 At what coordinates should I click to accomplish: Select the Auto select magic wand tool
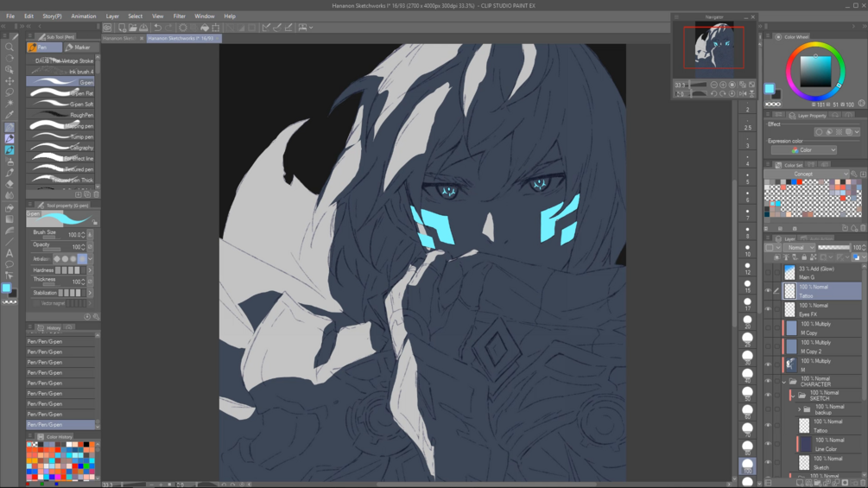(10, 104)
